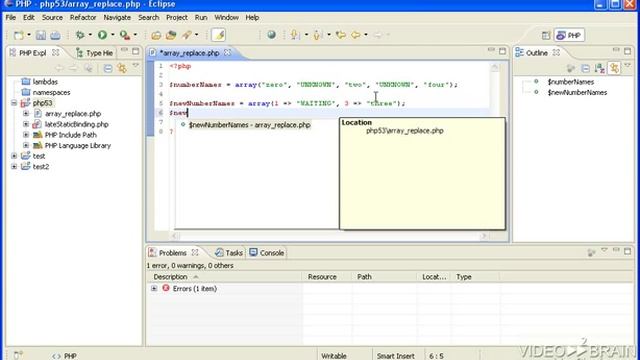This screenshot has height=360, width=640.
Task: Click the External Tools run icon
Action: (x=125, y=35)
